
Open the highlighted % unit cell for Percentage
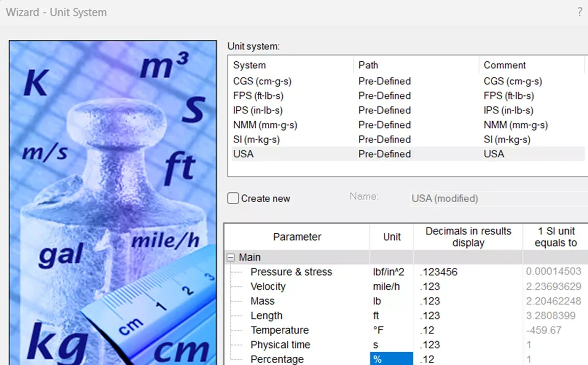coord(391,359)
